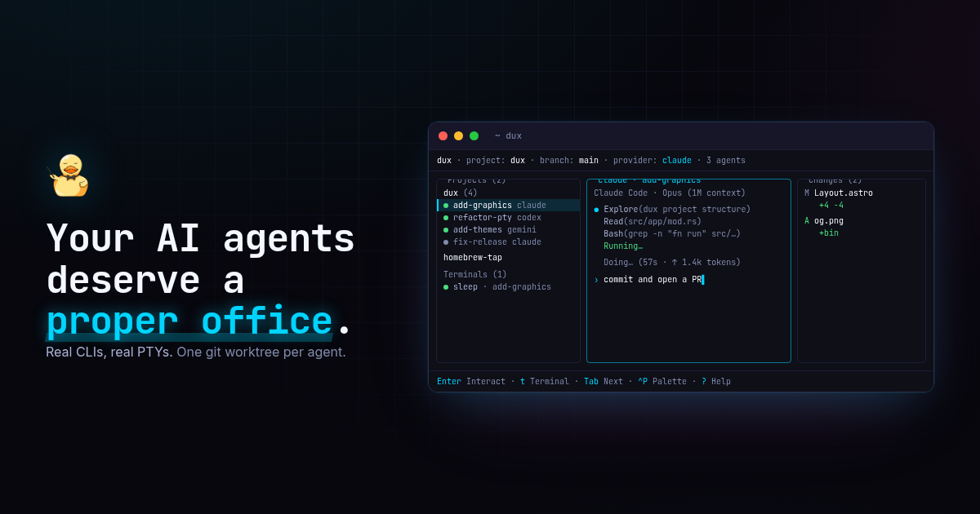This screenshot has height=514, width=980.
Task: Click the green status dot beside add-themes
Action: [446, 230]
